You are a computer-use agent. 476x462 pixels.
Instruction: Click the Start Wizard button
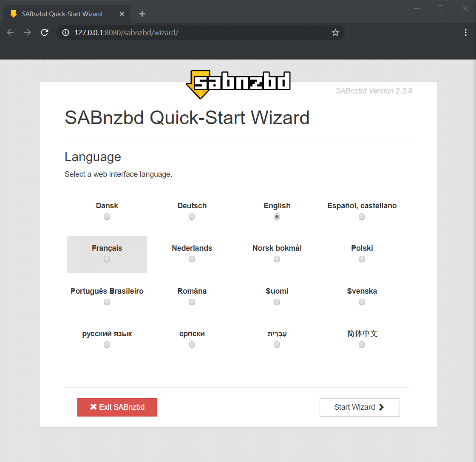pos(359,407)
